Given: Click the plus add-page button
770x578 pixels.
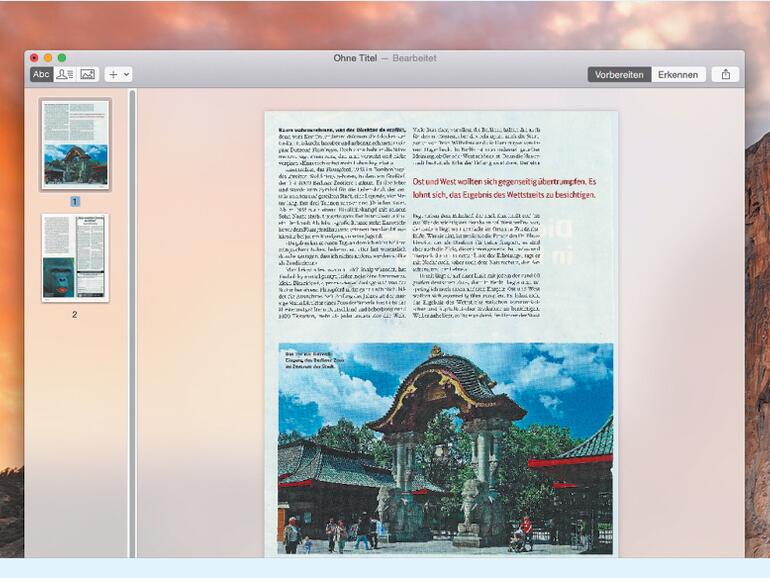Looking at the screenshot, I should tap(113, 74).
